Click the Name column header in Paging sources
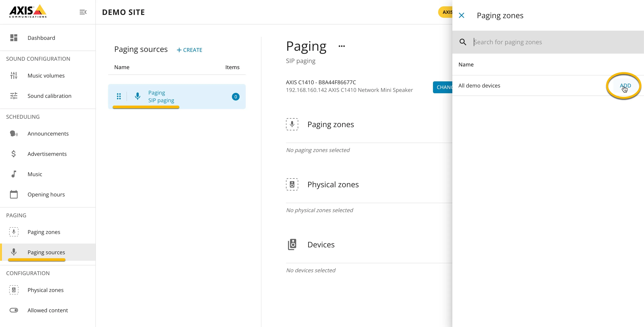 pos(122,67)
